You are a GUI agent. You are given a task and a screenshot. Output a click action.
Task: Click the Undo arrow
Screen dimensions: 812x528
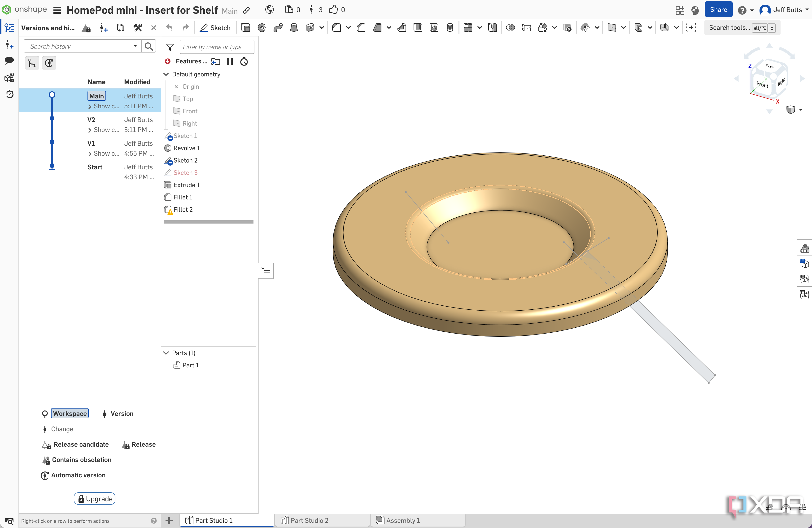click(170, 28)
